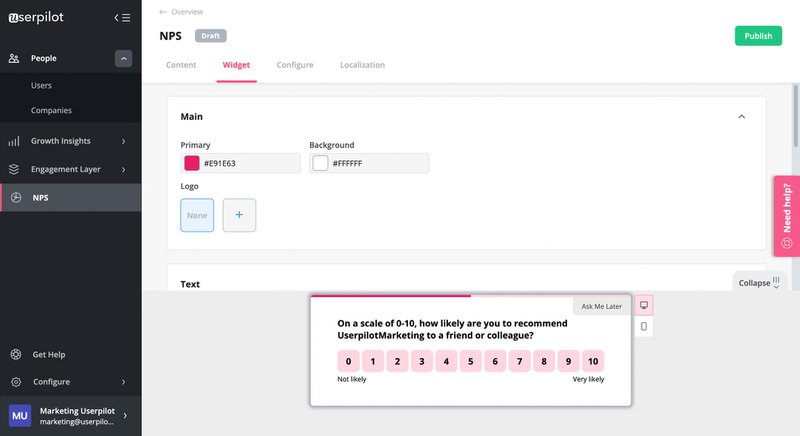This screenshot has width=800, height=436.
Task: Select score 10 in NPS preview
Action: (593, 361)
